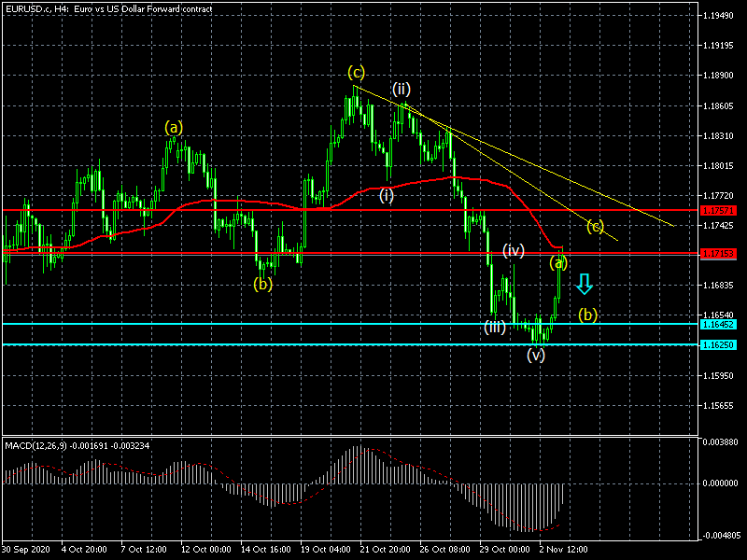
Task: Select the white (v) wave label
Action: (536, 355)
